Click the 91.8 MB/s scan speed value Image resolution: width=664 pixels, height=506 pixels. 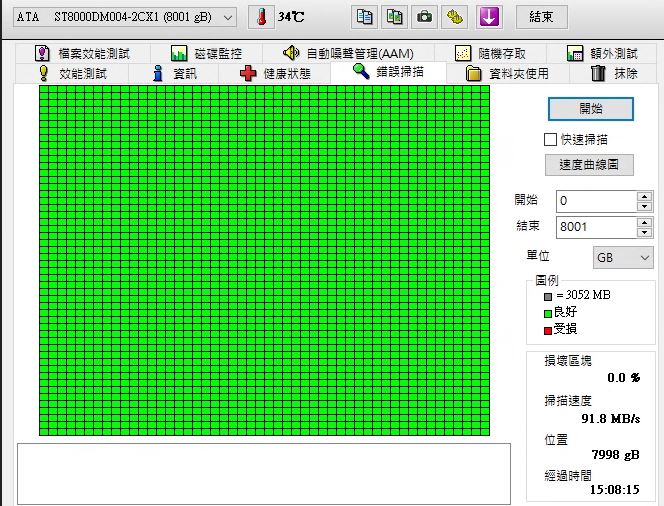(x=611, y=419)
